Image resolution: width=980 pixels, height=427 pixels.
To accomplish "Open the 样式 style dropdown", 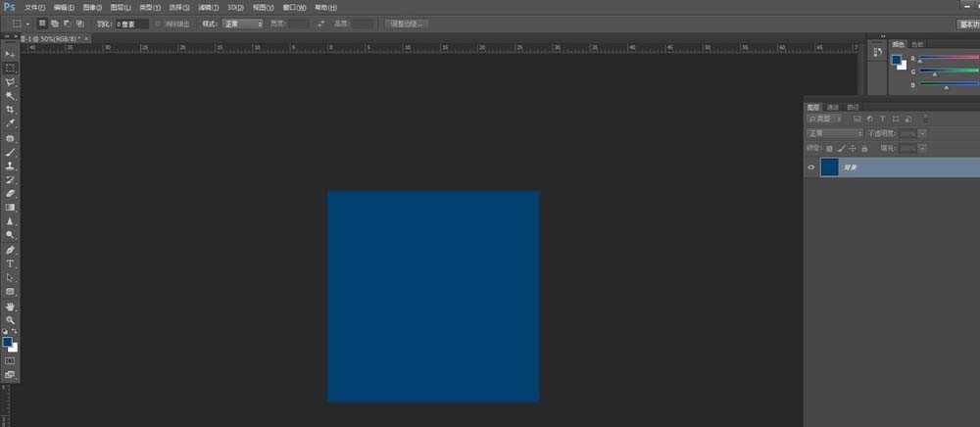I will tap(242, 23).
